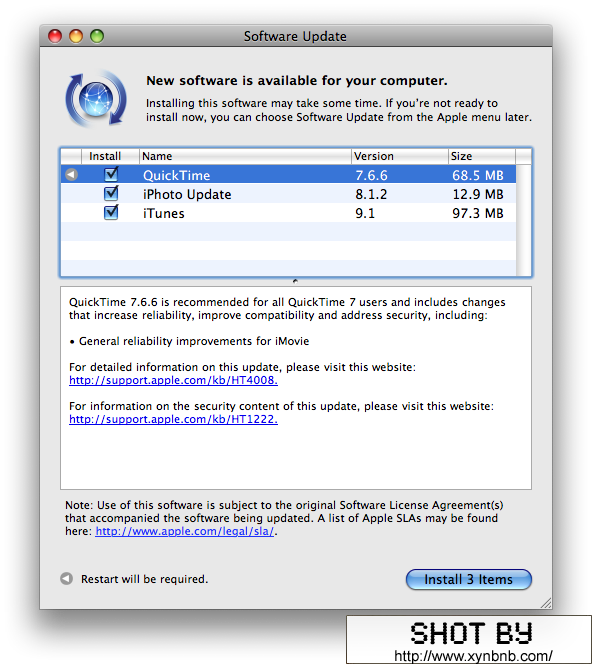Click 'General reliability improvements for iMovie' bullet
Image resolution: width=592 pixels, height=664 pixels.
[189, 341]
